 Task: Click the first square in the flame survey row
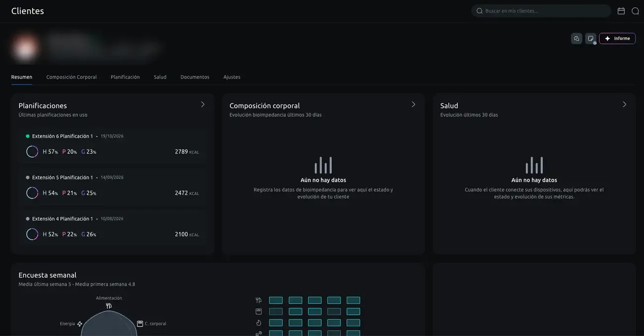coord(276,323)
